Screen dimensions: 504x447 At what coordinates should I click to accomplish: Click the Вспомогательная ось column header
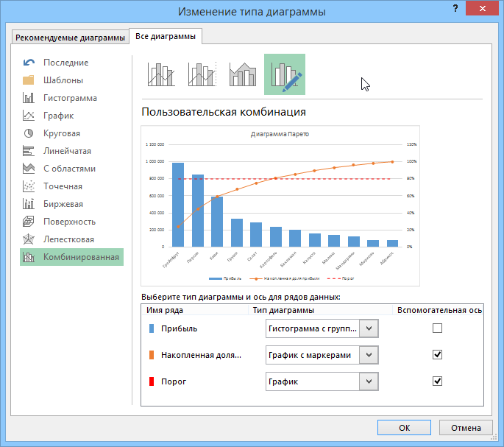[x=439, y=310]
